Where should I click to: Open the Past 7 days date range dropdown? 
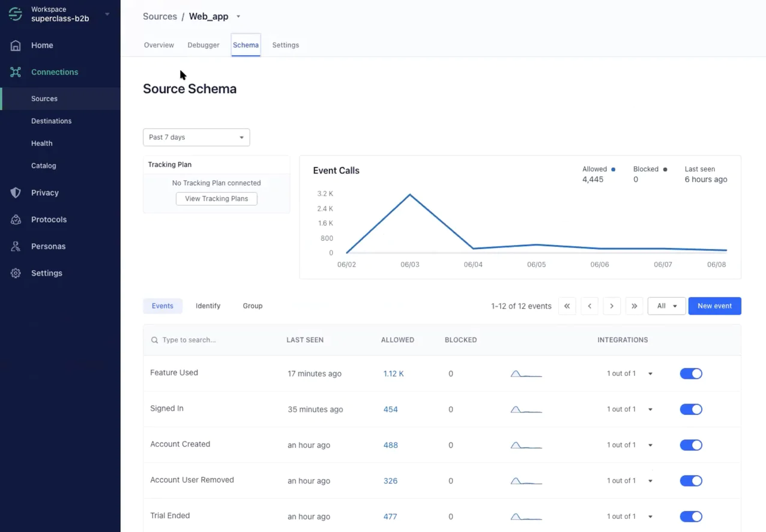[x=196, y=138]
